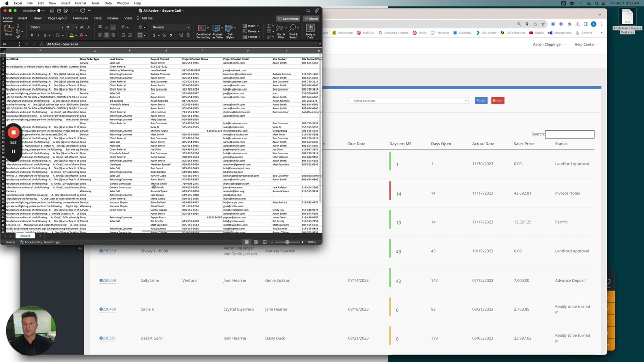Open the Insert ribbon tab
The image size is (644, 362).
click(x=23, y=18)
